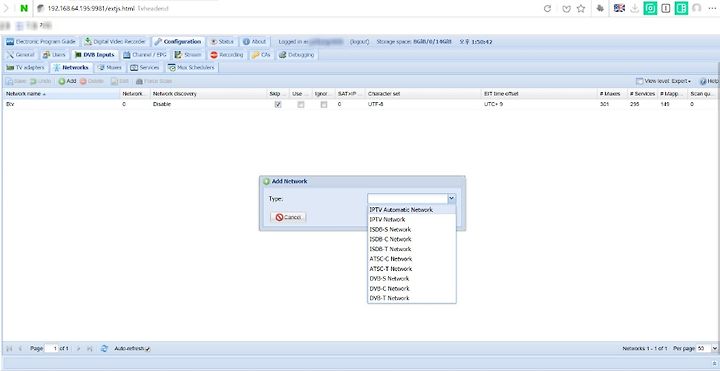Click the UK flag language extension icon
The width and height of the screenshot is (720, 371).
pyautogui.click(x=619, y=8)
